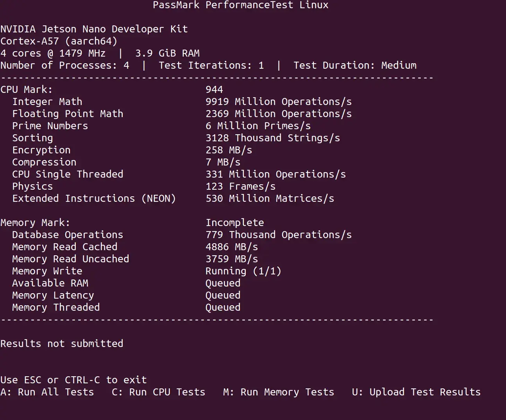The image size is (506, 420).
Task: Click the Floating Point Math label
Action: click(x=68, y=114)
